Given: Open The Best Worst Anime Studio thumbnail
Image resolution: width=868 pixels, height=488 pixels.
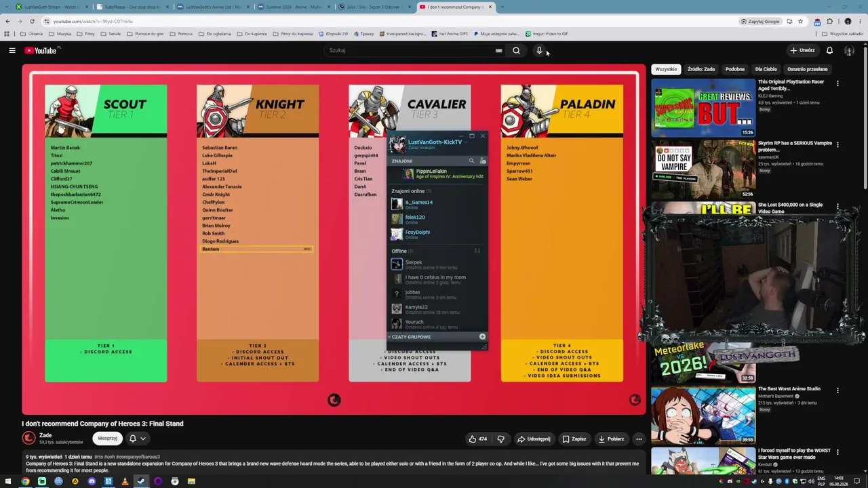Looking at the screenshot, I should 703,415.
